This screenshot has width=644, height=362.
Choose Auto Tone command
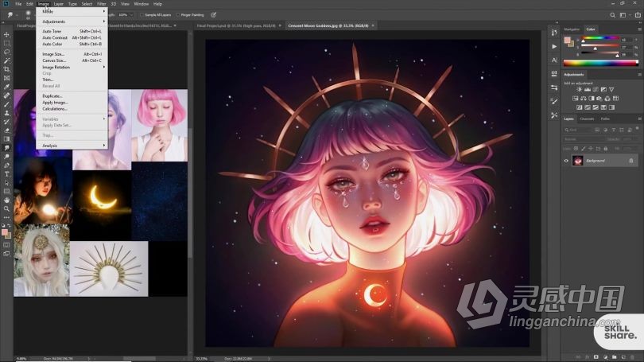pyautogui.click(x=72, y=31)
